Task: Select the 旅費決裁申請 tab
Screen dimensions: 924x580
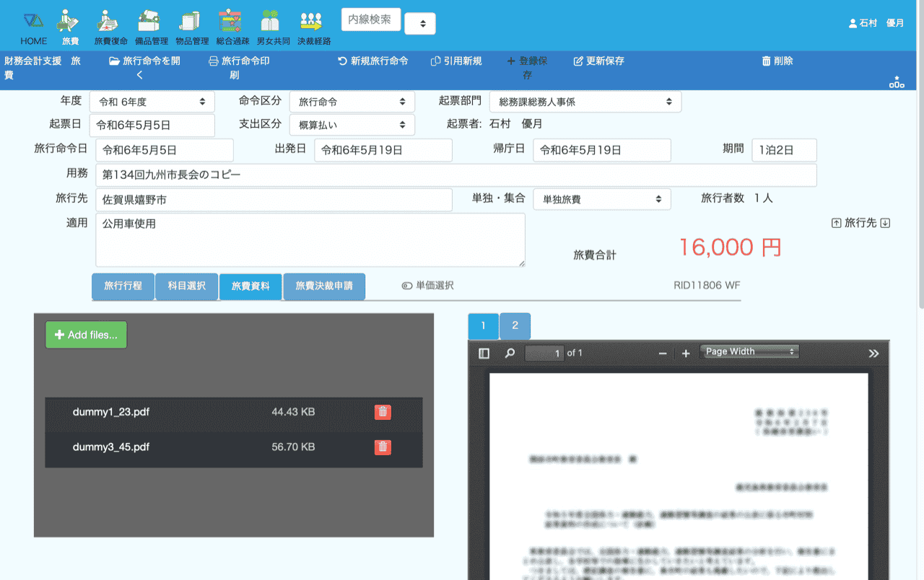Action: pyautogui.click(x=324, y=286)
